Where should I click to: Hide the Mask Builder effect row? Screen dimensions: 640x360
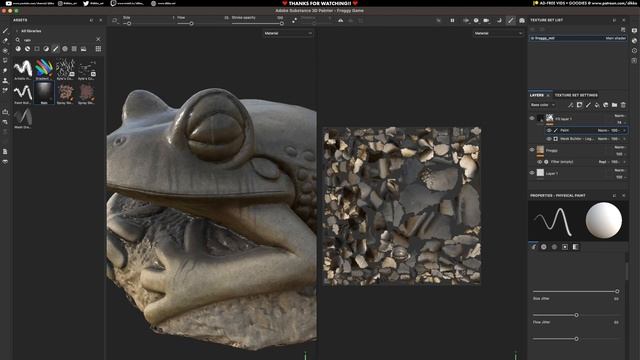click(549, 139)
